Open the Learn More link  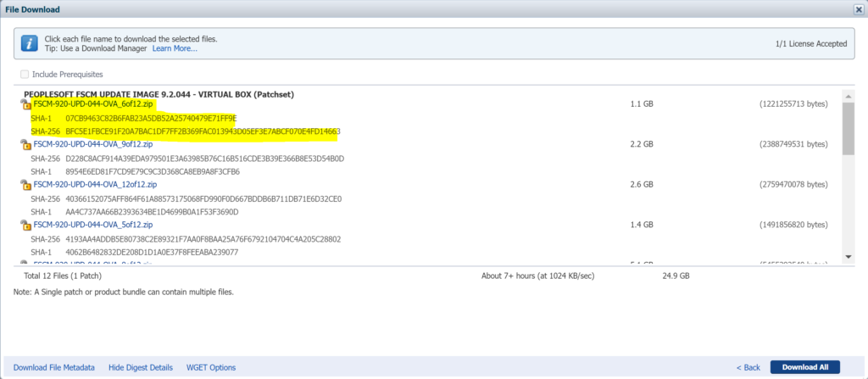coord(175,48)
